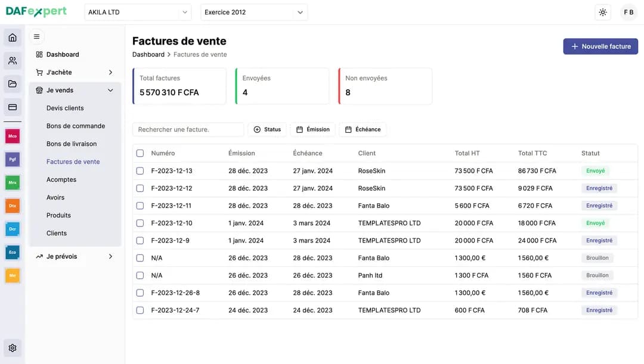
Task: Open the users icon in left rail
Action: point(13,61)
